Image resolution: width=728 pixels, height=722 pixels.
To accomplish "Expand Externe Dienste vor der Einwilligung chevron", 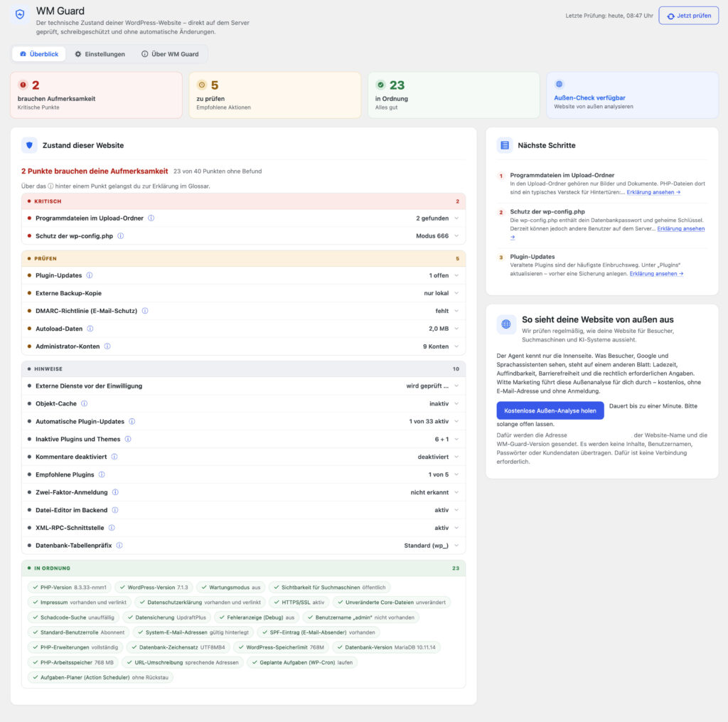I will (457, 386).
